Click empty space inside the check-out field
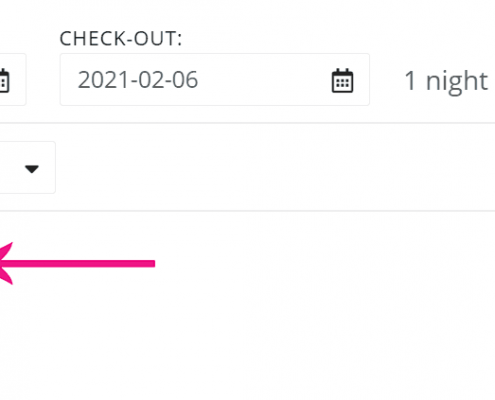Image resolution: width=495 pixels, height=400 pixels. 263,80
